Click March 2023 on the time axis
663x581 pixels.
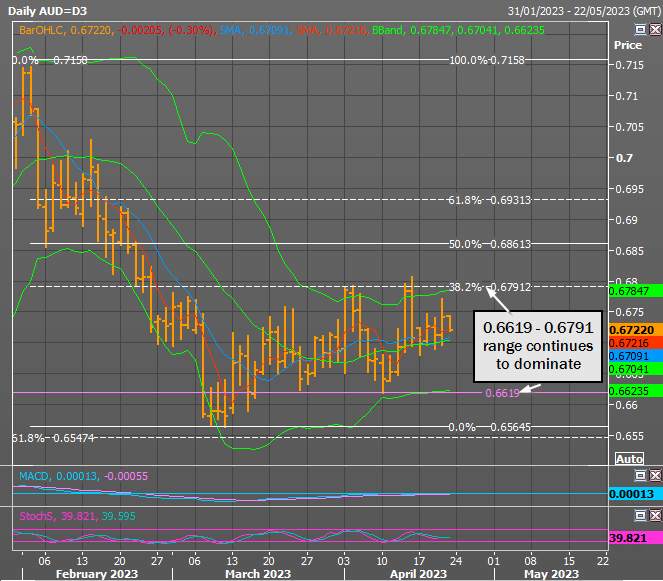pos(258,574)
